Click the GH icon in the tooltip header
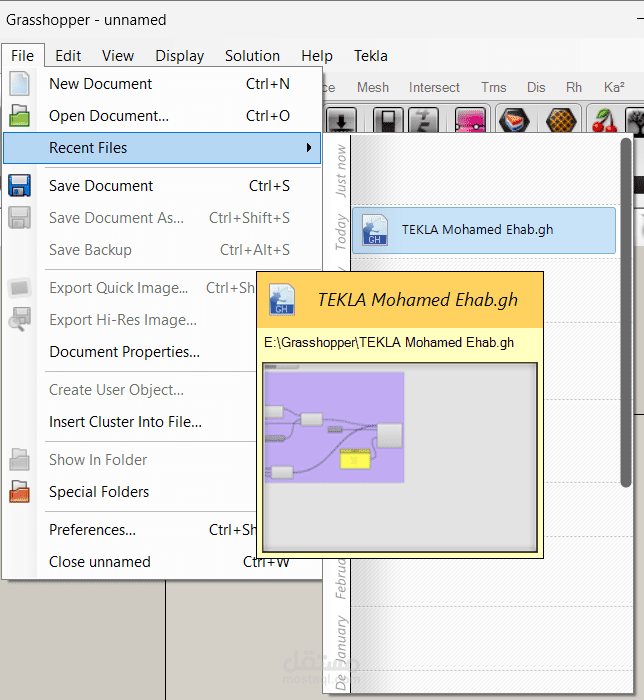644x700 pixels. pos(282,300)
